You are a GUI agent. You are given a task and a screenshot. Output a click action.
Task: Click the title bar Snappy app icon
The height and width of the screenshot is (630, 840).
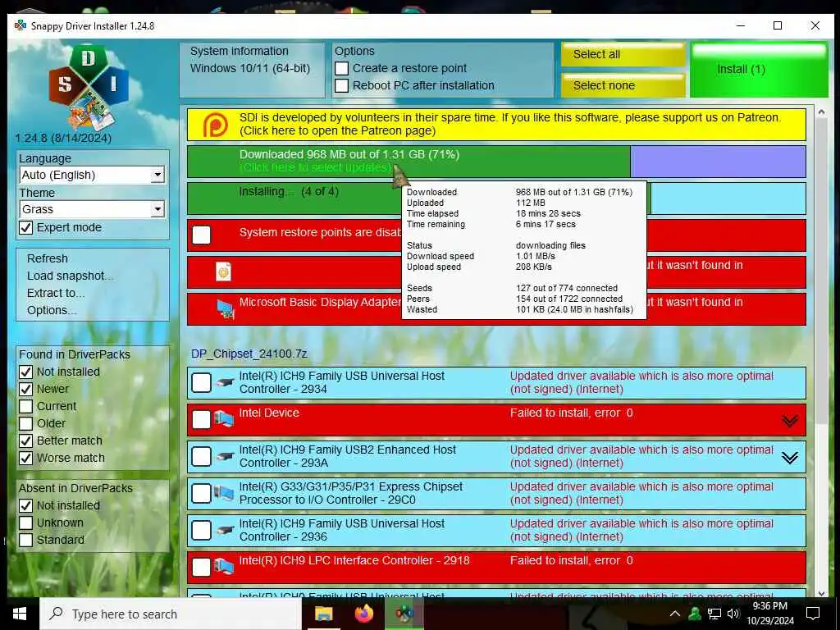(x=21, y=25)
